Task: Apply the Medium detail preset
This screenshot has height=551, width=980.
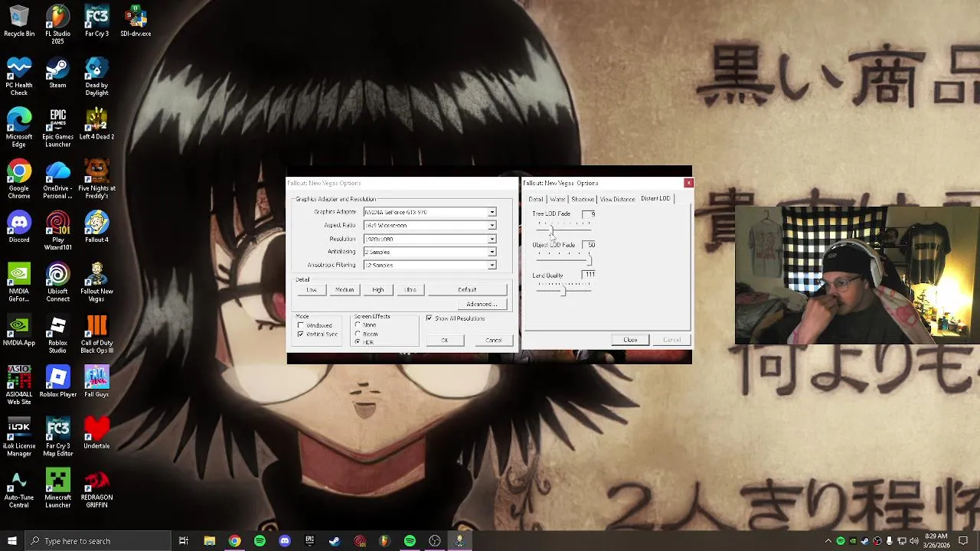Action: coord(345,290)
